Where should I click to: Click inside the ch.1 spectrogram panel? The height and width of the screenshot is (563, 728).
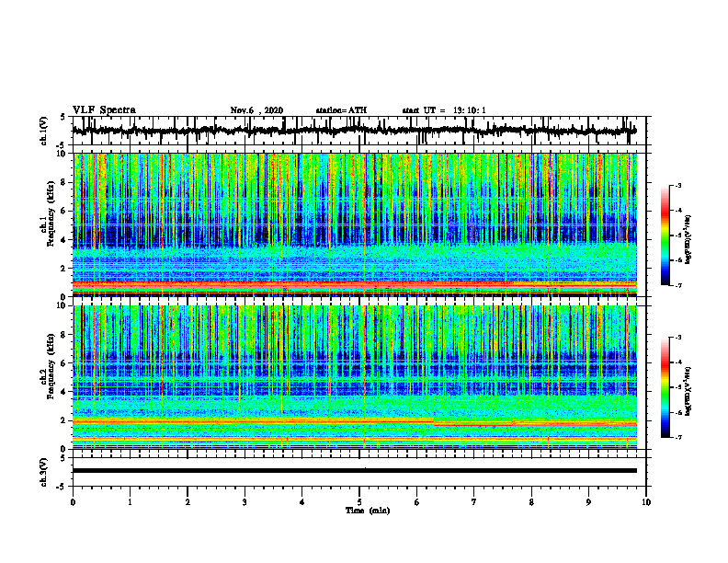click(359, 224)
